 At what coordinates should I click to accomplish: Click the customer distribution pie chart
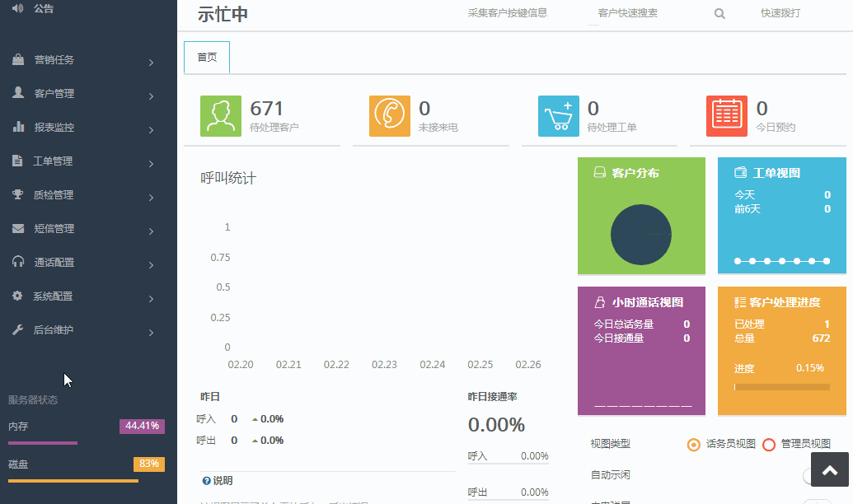tap(641, 235)
